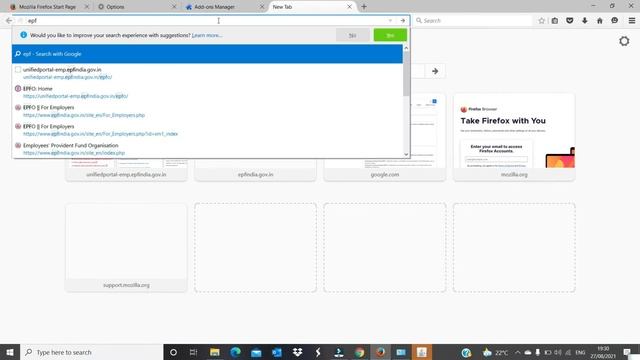
Task: Open the Mail app on the taskbar
Action: (x=256, y=352)
